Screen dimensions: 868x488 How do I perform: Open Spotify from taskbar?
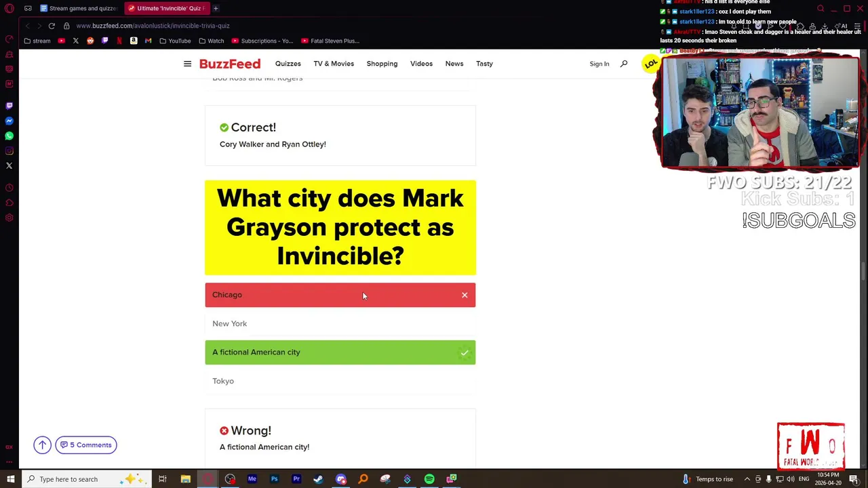(429, 479)
